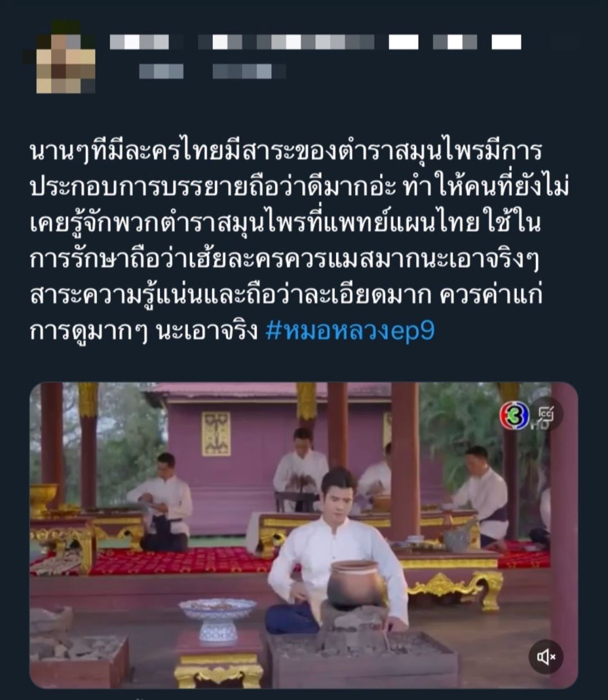Tap the clay pot in the video
The height and width of the screenshot is (700, 608).
(356, 582)
